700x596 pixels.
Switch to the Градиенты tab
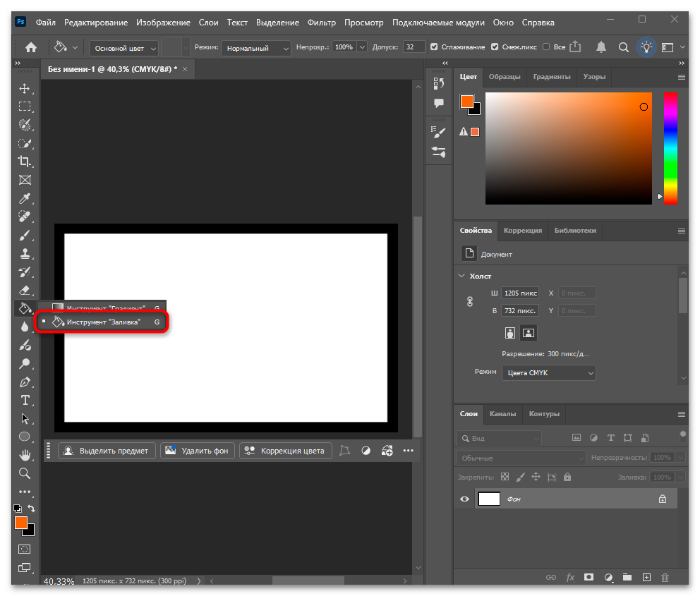pos(552,77)
